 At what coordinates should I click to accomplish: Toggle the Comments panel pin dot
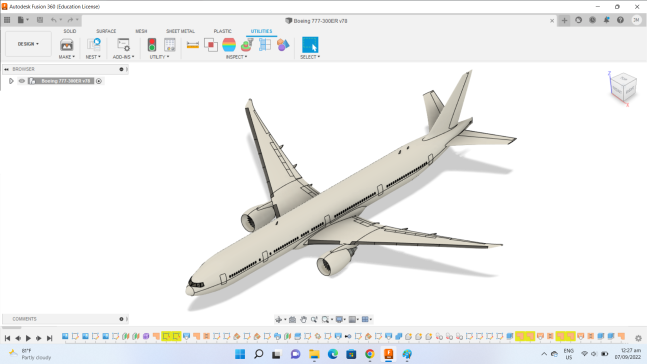pyautogui.click(x=121, y=319)
